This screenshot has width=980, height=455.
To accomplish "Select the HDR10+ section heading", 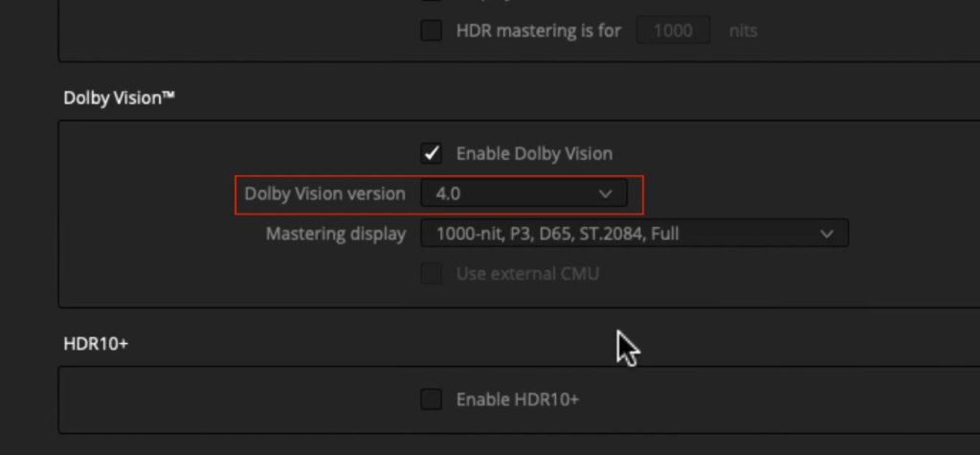I will click(x=96, y=344).
